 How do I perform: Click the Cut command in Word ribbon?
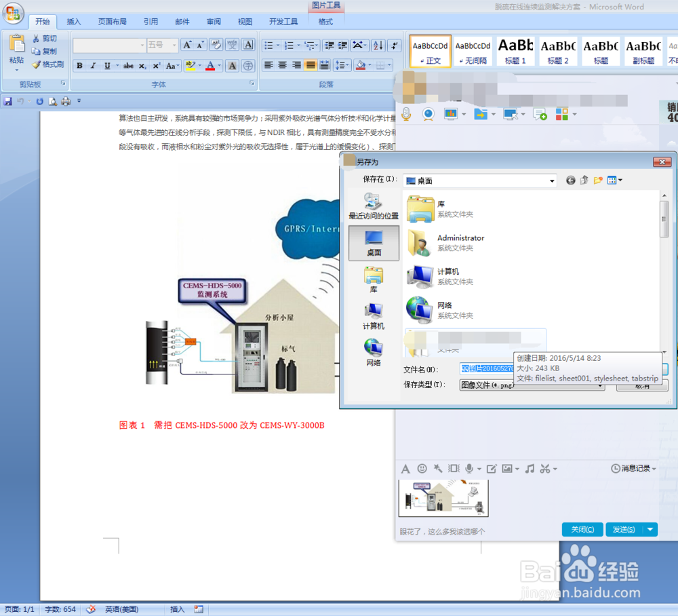[45, 39]
